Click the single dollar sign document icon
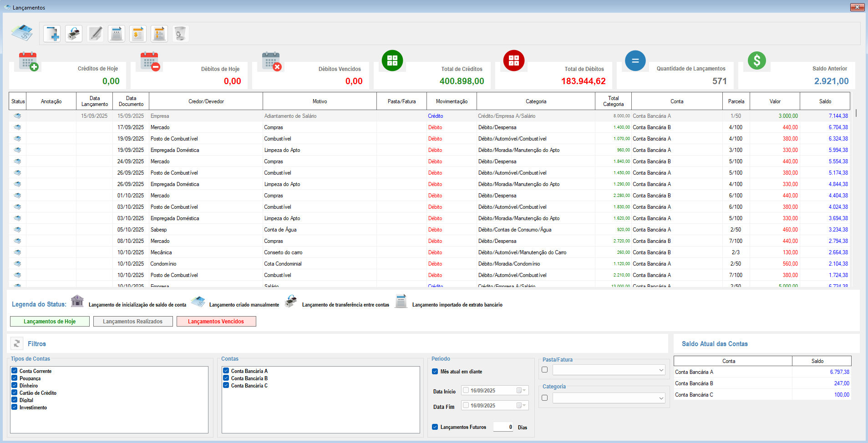Viewport: 868px width, 443px height. (138, 34)
